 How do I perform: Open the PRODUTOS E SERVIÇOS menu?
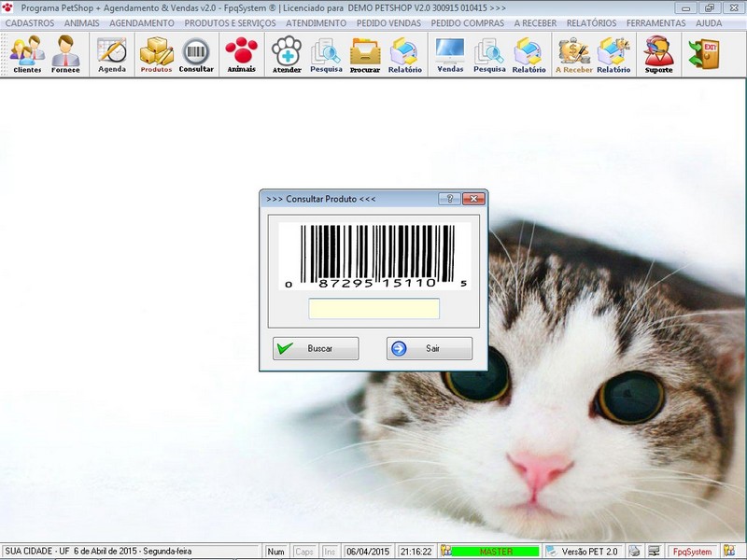(230, 22)
